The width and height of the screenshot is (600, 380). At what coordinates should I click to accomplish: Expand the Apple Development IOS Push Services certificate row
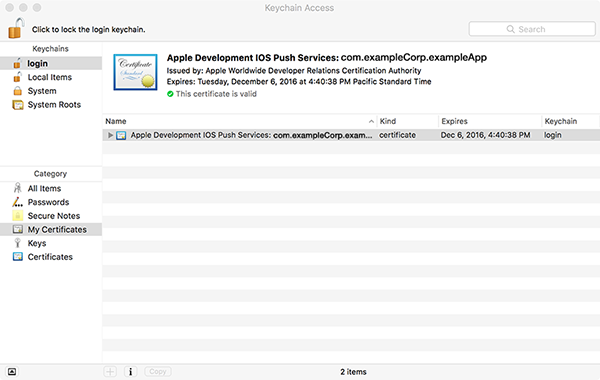click(110, 135)
